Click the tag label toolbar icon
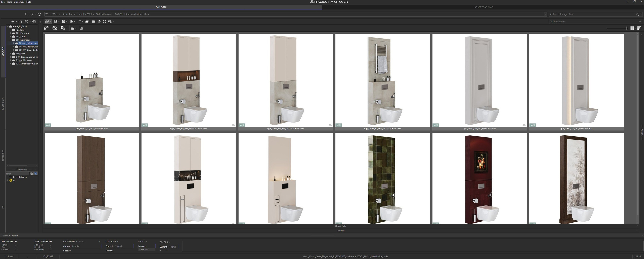 [93, 22]
